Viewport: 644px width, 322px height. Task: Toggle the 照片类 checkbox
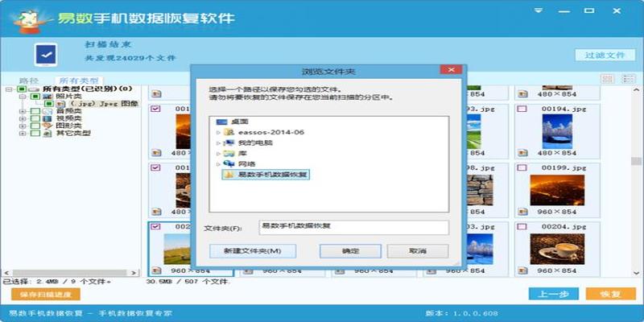[x=35, y=96]
